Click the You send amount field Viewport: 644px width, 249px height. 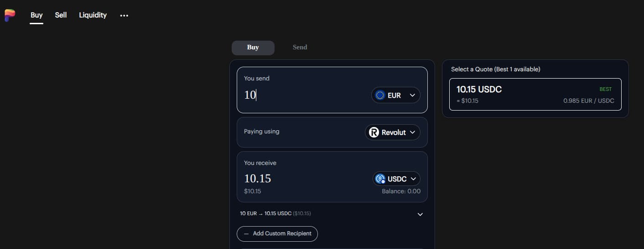[301, 95]
